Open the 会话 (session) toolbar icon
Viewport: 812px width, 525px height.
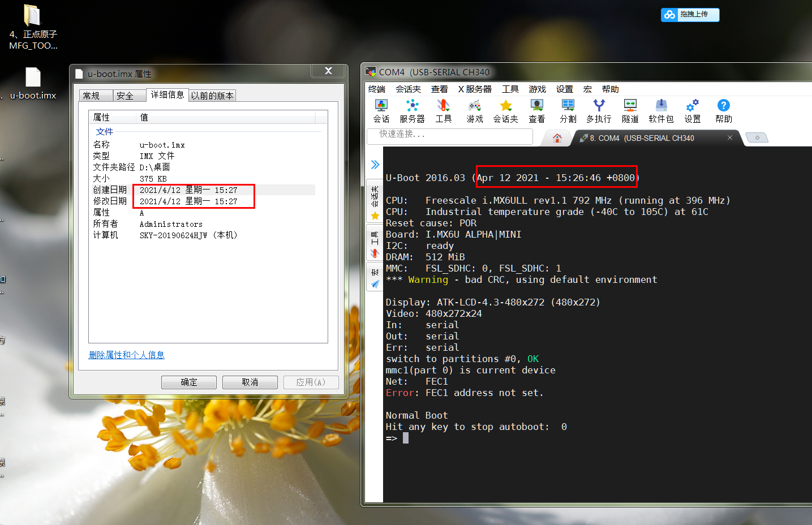point(382,110)
